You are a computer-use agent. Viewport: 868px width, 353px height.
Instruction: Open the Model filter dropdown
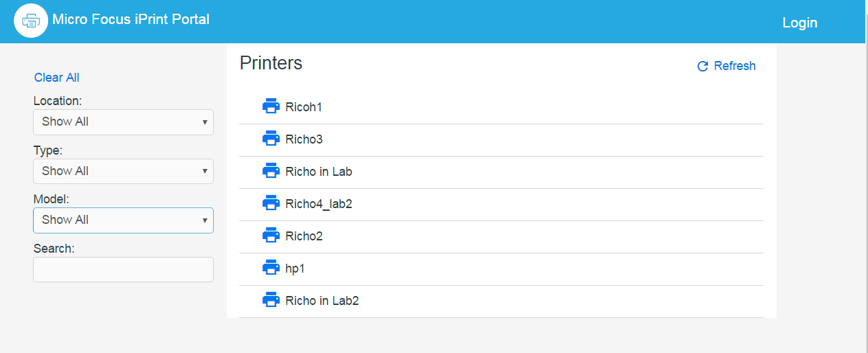coord(123,220)
